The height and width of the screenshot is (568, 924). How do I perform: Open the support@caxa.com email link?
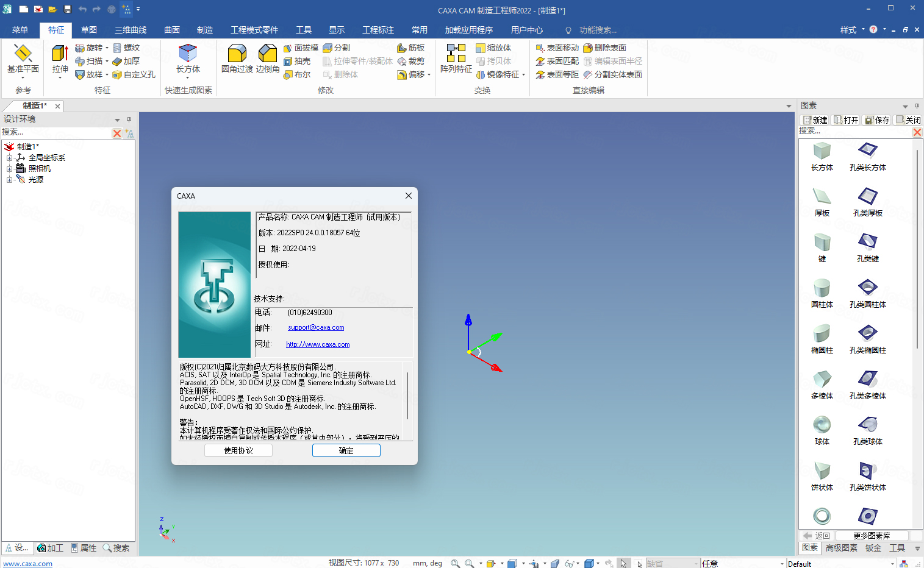(316, 328)
